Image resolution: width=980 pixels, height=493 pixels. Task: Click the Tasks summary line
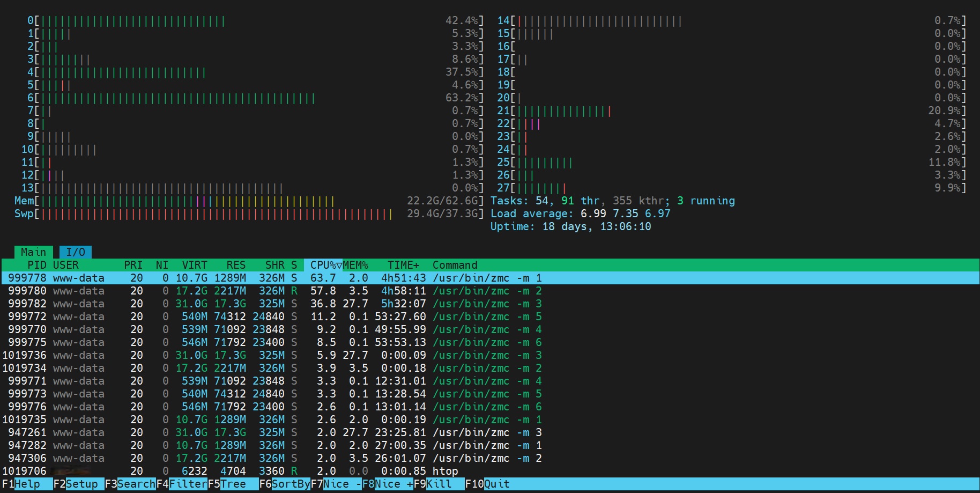pyautogui.click(x=613, y=201)
